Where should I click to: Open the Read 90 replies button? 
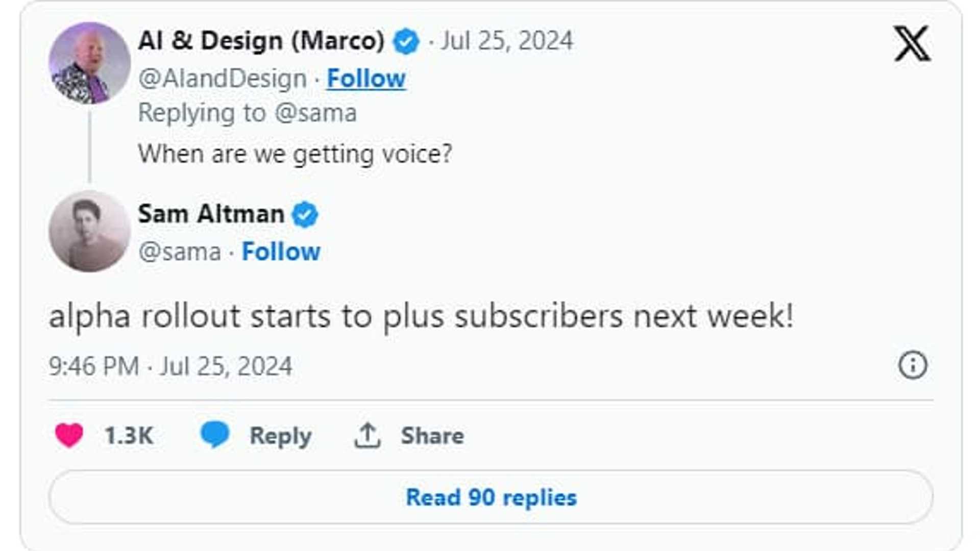pos(491,497)
